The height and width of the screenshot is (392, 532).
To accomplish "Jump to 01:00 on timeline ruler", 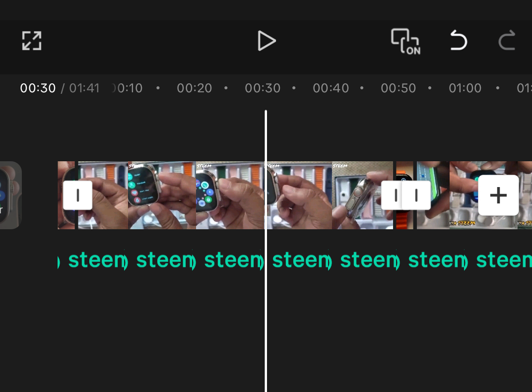I will click(x=465, y=88).
